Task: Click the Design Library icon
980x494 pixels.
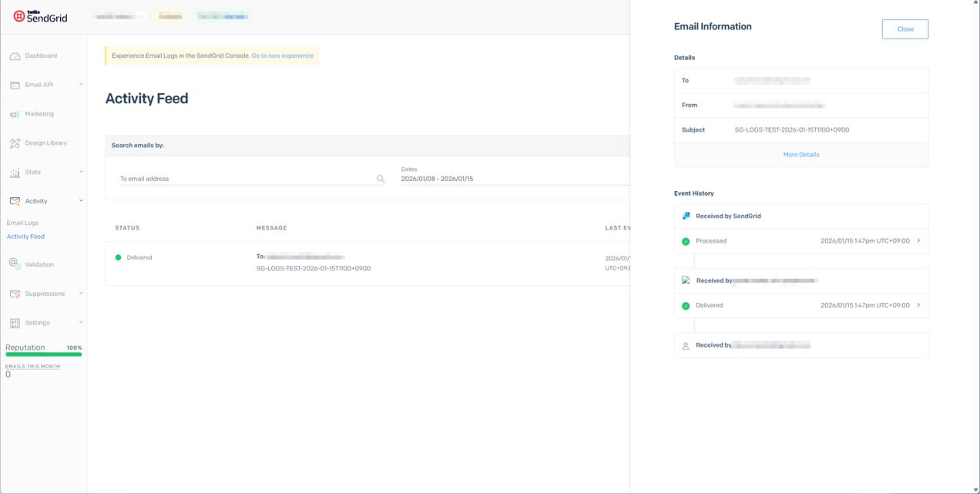Action: [x=15, y=143]
